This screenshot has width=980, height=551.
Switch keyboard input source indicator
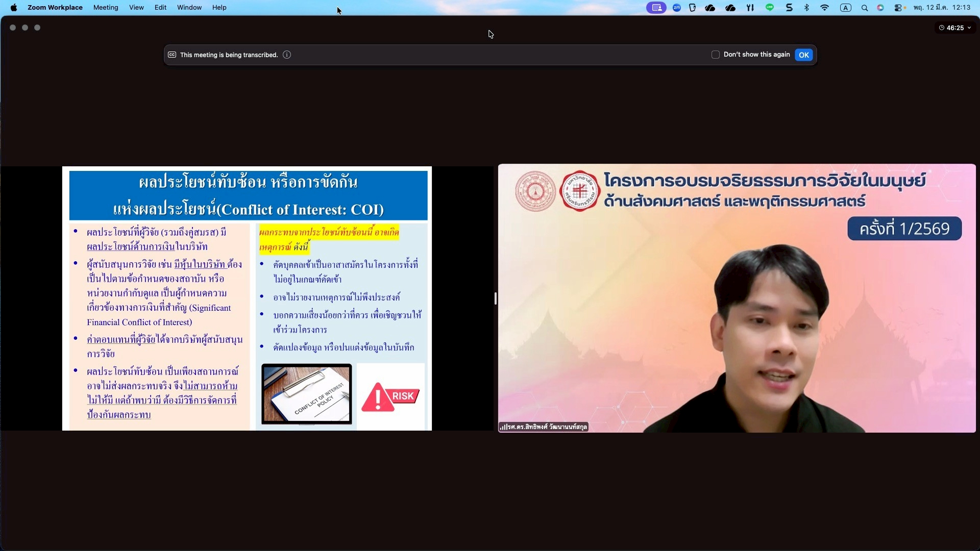tap(846, 8)
